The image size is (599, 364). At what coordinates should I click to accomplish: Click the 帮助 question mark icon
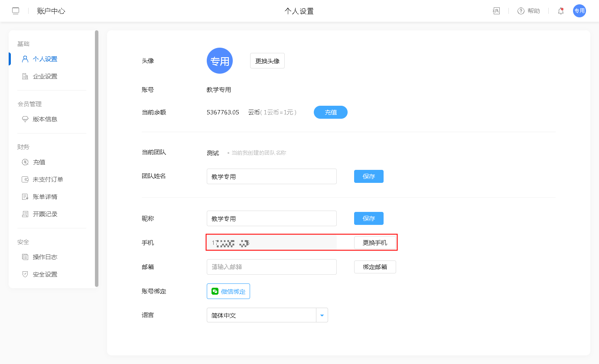pyautogui.click(x=521, y=11)
